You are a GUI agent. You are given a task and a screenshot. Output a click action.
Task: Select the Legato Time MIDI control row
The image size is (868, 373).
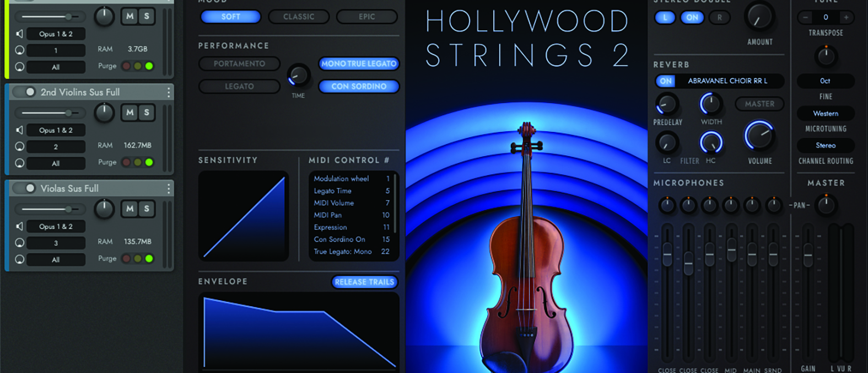[352, 191]
